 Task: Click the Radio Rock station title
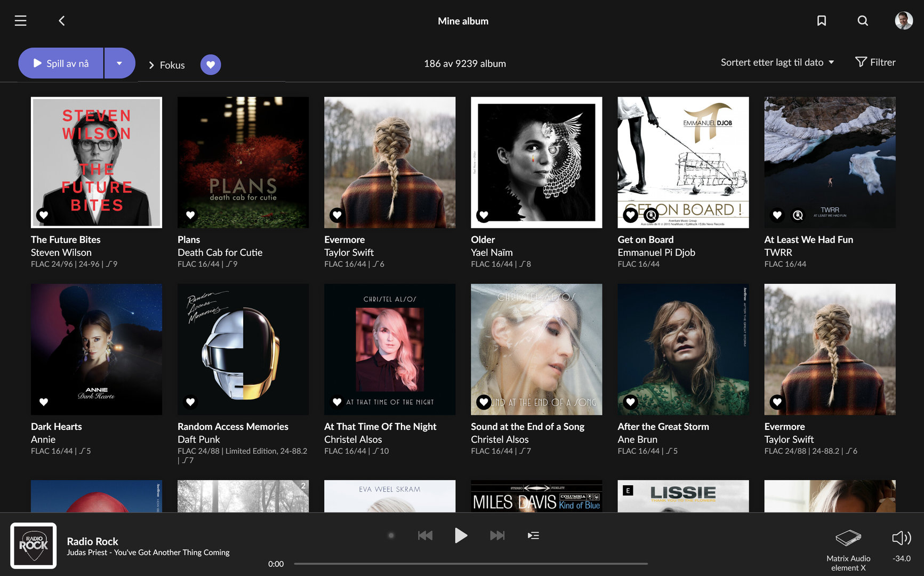tap(93, 541)
